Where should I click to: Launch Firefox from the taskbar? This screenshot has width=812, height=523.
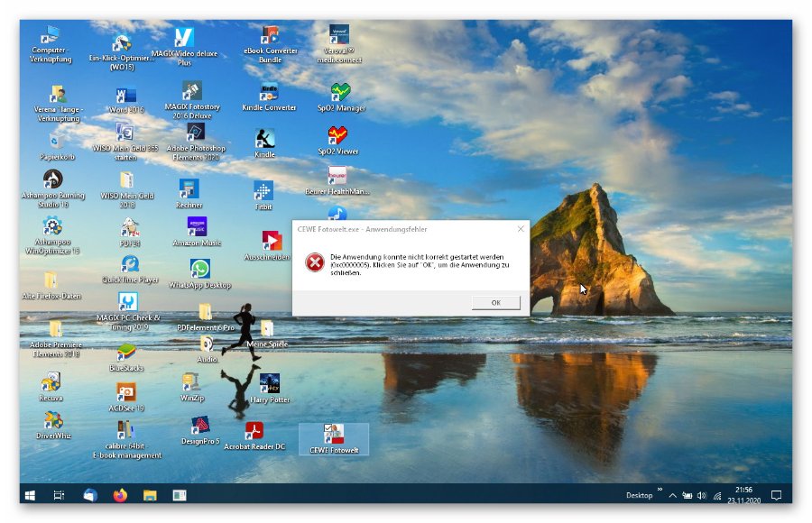(x=120, y=495)
